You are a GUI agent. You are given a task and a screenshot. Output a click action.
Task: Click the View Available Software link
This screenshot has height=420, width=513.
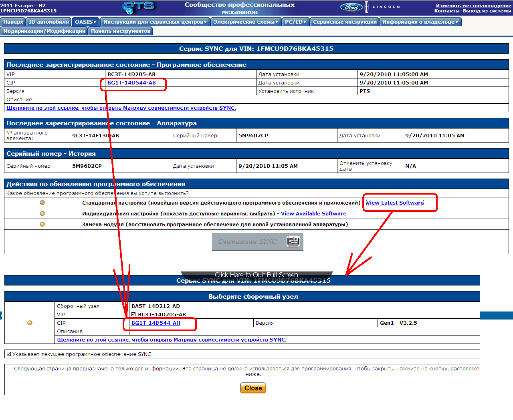(x=313, y=214)
